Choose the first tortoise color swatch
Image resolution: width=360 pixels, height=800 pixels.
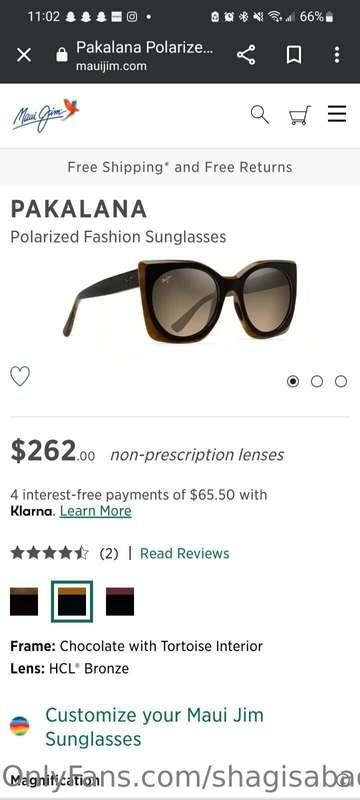tap(24, 602)
